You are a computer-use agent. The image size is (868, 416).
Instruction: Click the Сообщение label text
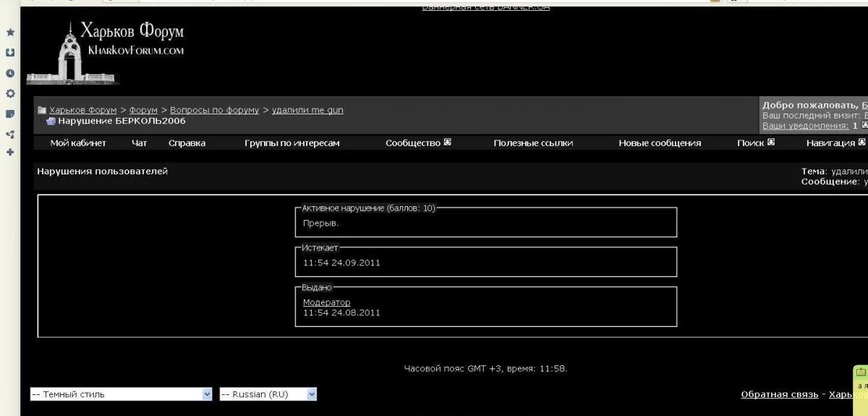pos(831,182)
